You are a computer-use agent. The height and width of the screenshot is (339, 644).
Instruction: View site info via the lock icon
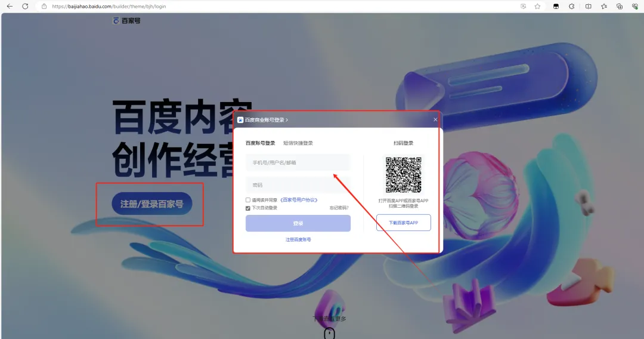(44, 6)
